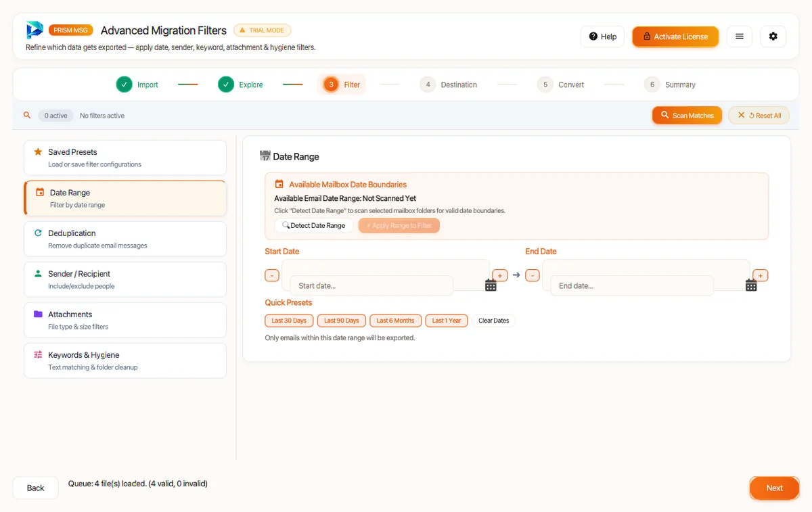Click Available Mailbox Date Boundaries calendar icon
812x512 pixels.
coord(279,184)
